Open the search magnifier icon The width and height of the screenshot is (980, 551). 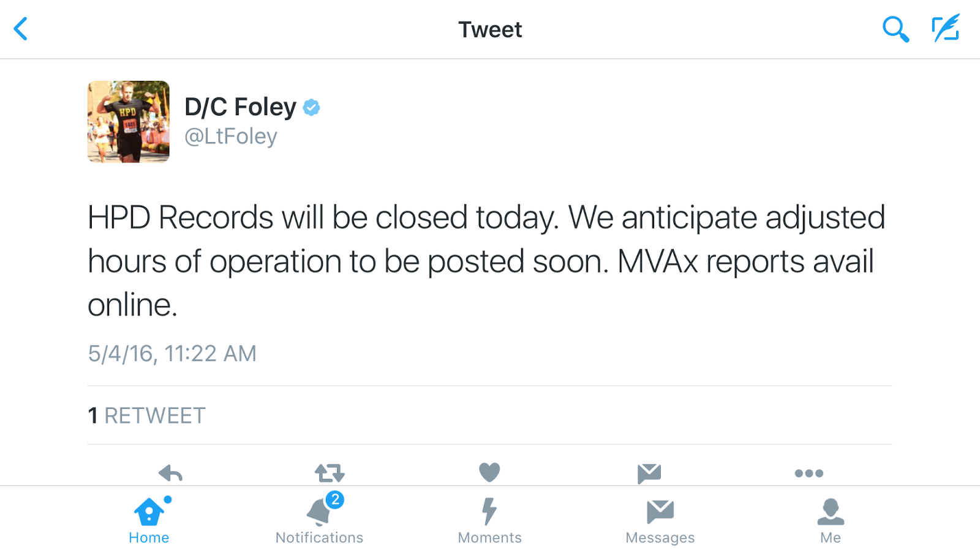(895, 29)
